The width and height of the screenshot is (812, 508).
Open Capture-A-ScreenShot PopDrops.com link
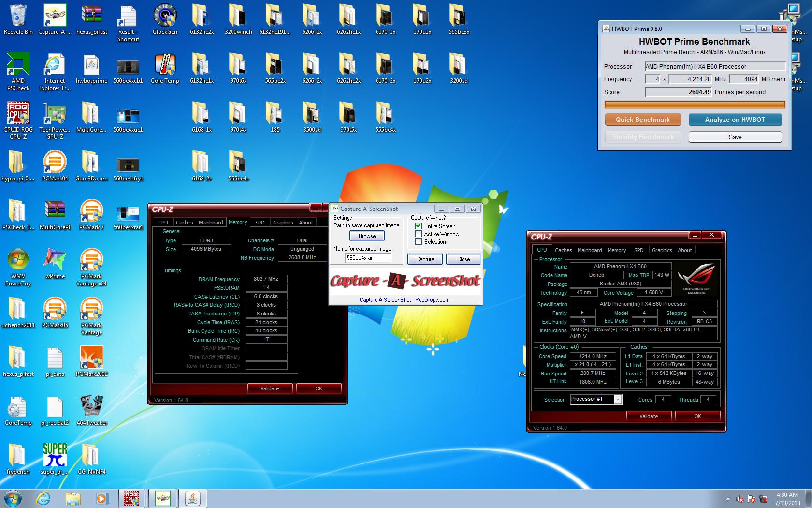[404, 300]
